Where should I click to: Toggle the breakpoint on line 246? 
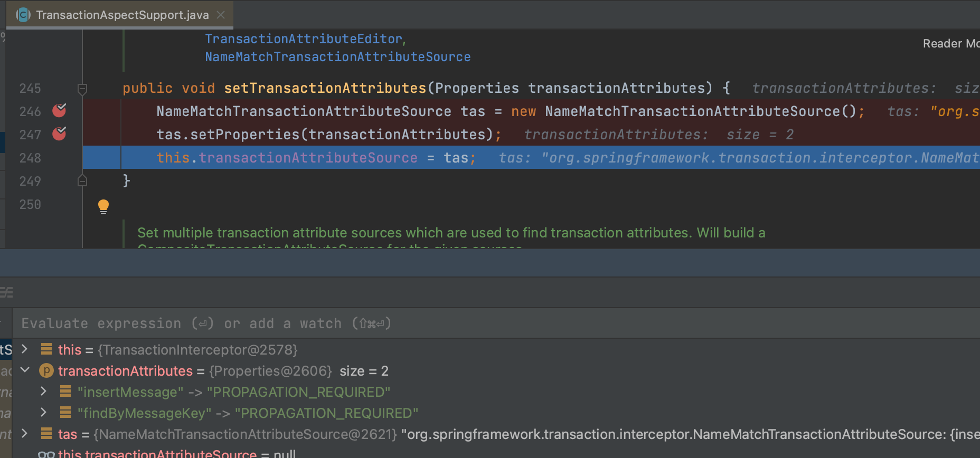[x=59, y=111]
